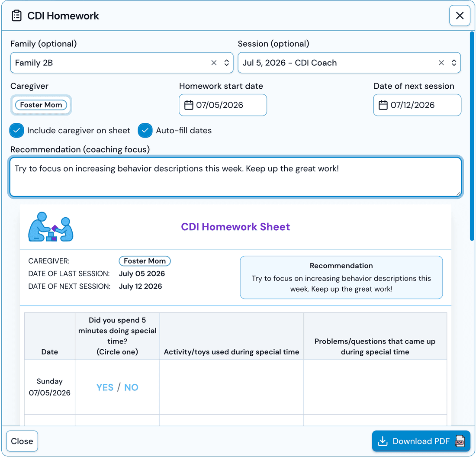
Task: Edit the next session date 07/12/2026 field
Action: coord(417,105)
